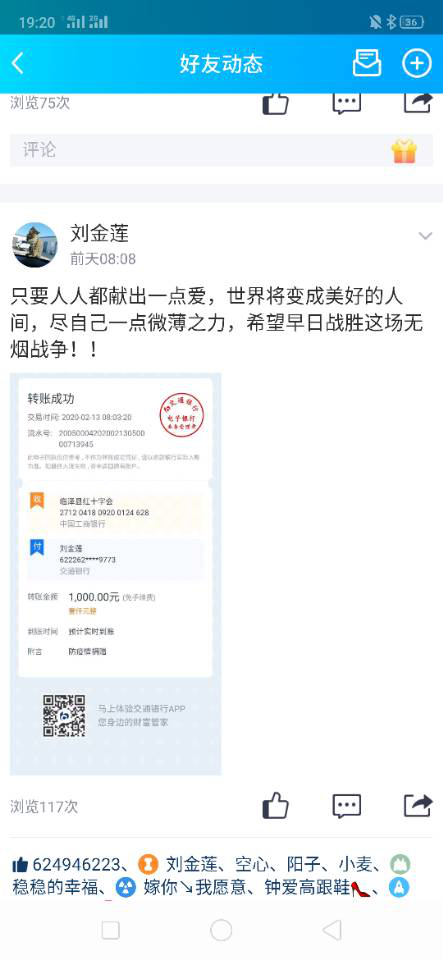443x960 pixels.
Task: Open liker 钟爱高跟鞋's profile
Action: click(x=307, y=887)
